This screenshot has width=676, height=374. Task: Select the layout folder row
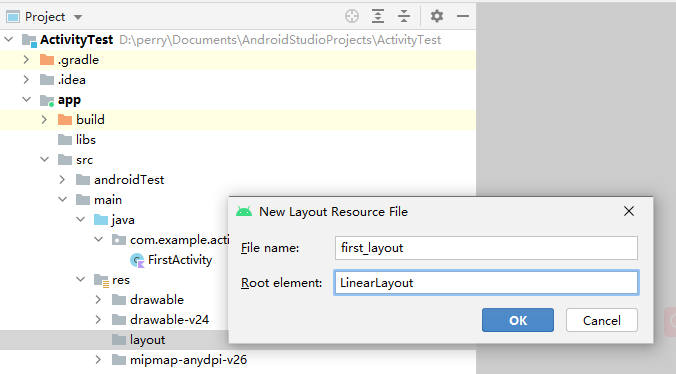pos(114,340)
